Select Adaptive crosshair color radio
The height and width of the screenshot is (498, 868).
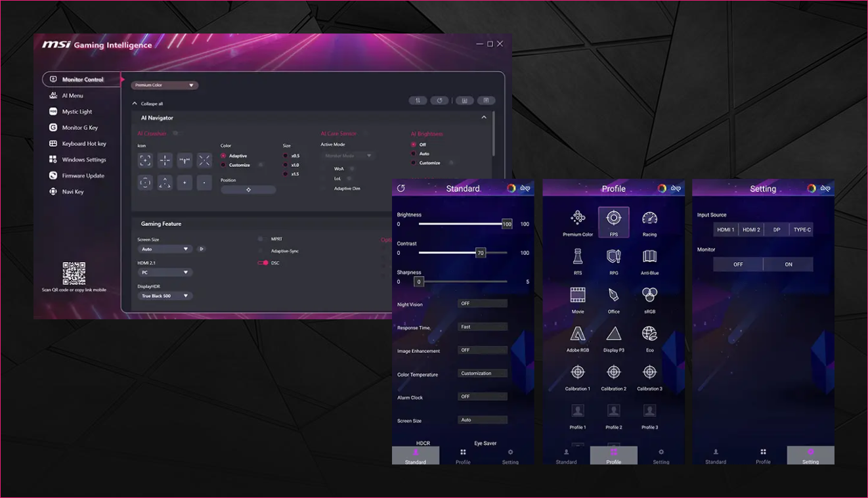click(x=223, y=156)
